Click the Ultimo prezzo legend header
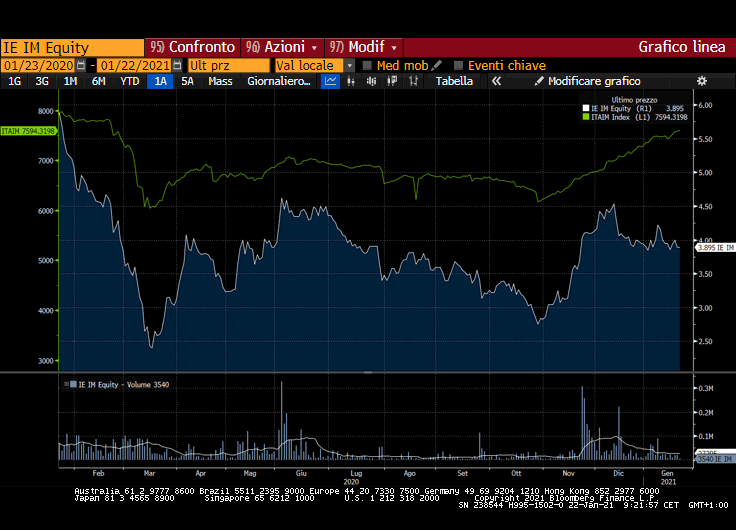 tap(634, 100)
